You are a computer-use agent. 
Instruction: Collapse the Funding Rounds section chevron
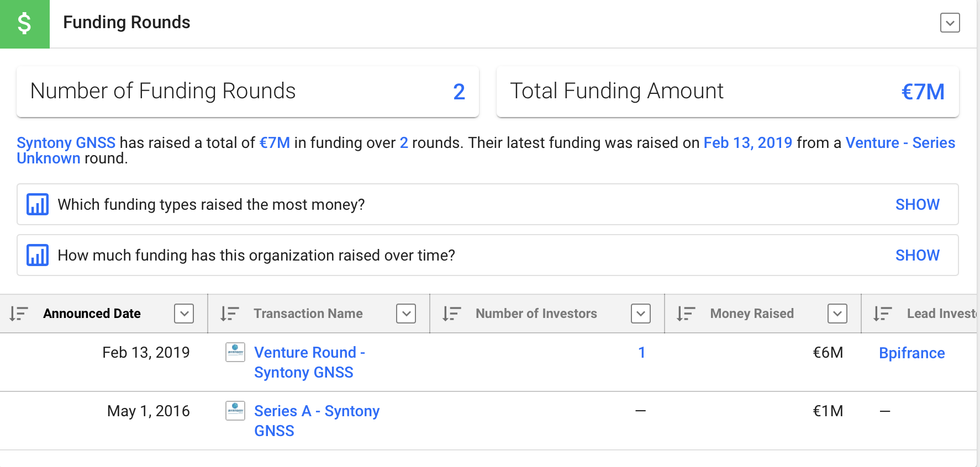pyautogui.click(x=950, y=23)
